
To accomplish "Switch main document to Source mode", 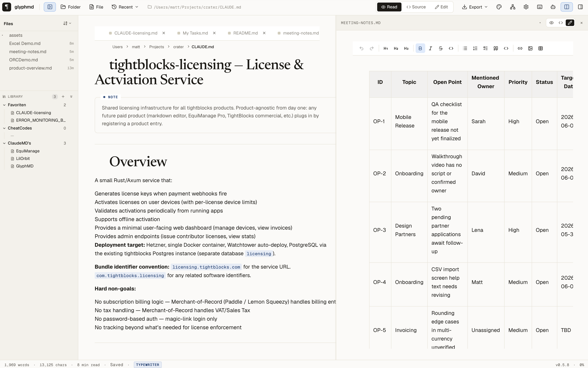I will (x=416, y=7).
